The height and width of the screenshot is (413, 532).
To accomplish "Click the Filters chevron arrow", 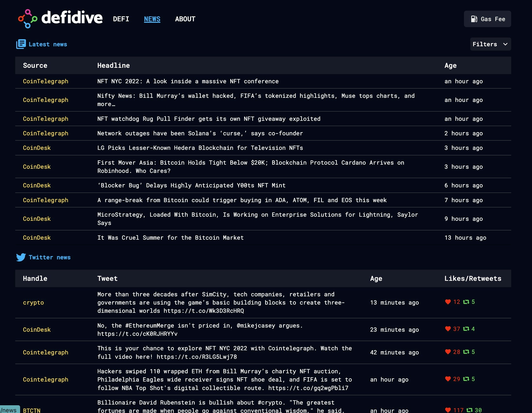I will 505,44.
